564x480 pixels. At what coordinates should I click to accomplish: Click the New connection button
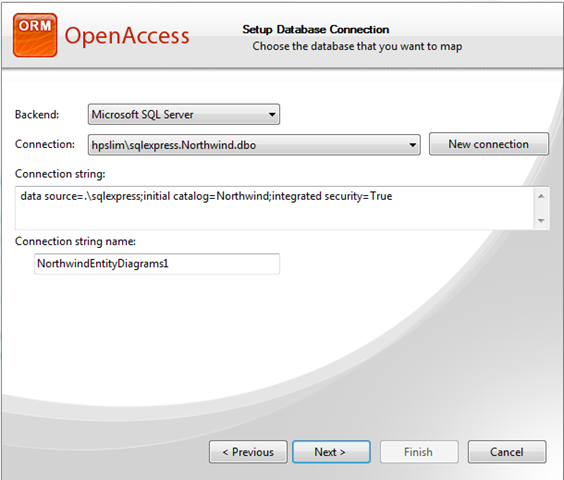coord(489,144)
